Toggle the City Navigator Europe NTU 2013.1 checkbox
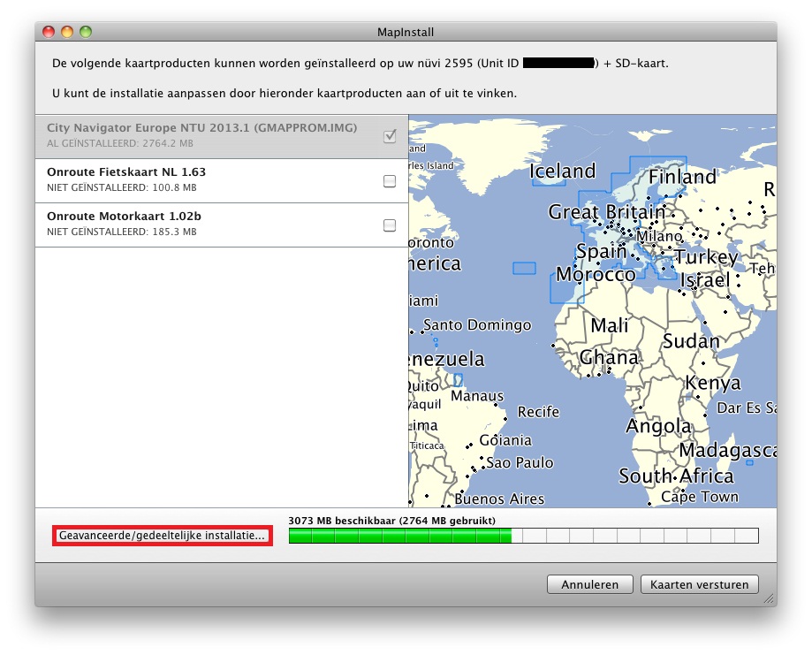 pos(390,136)
